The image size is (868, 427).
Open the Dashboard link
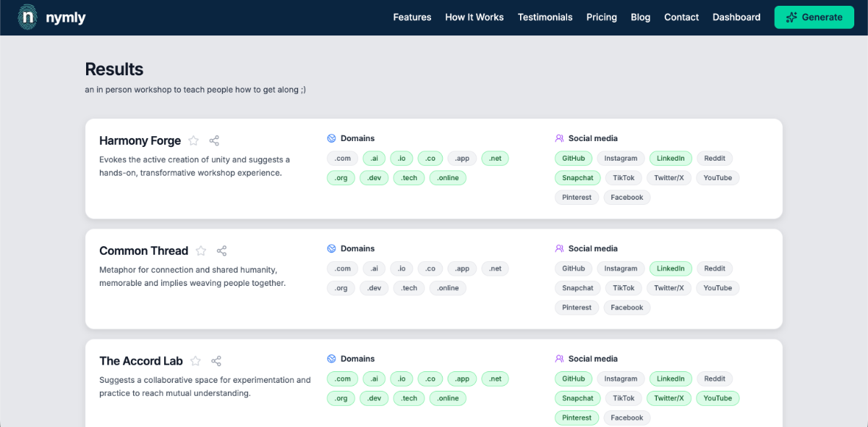[x=736, y=17]
